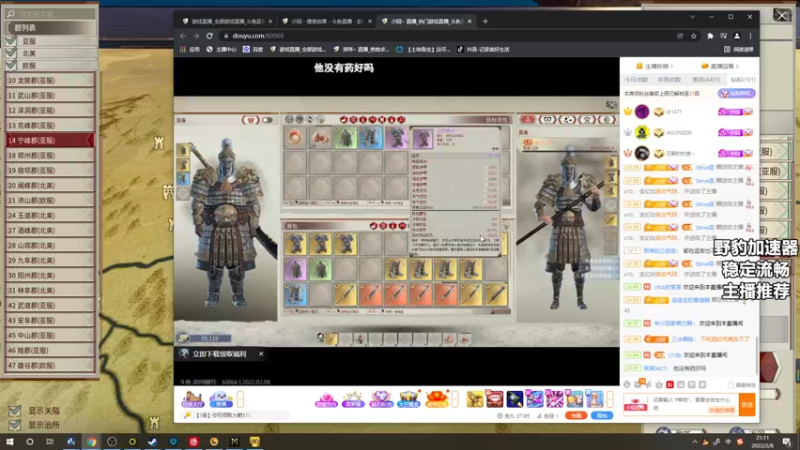
Task: Switch to 贵宾(4407) tab
Action: (x=706, y=80)
